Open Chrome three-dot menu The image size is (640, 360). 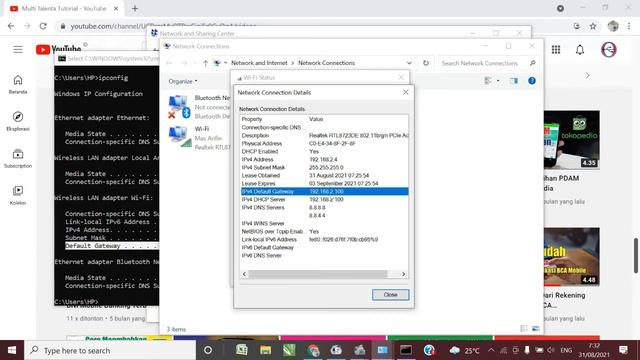coord(629,26)
